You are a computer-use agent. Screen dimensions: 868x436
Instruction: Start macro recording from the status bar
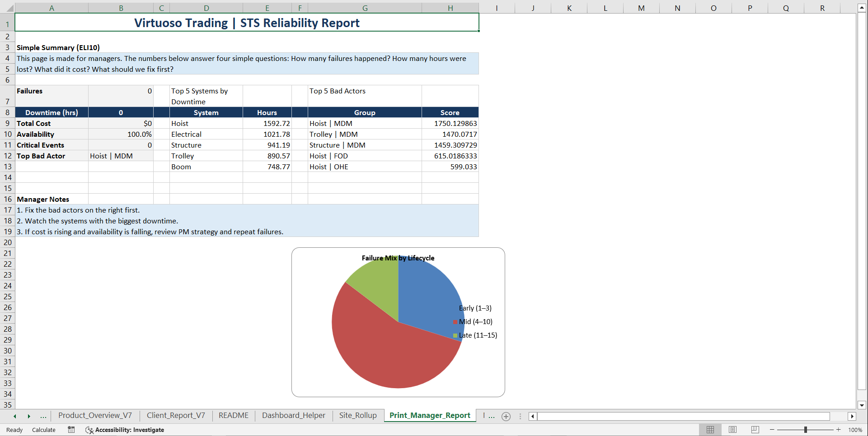pos(71,430)
